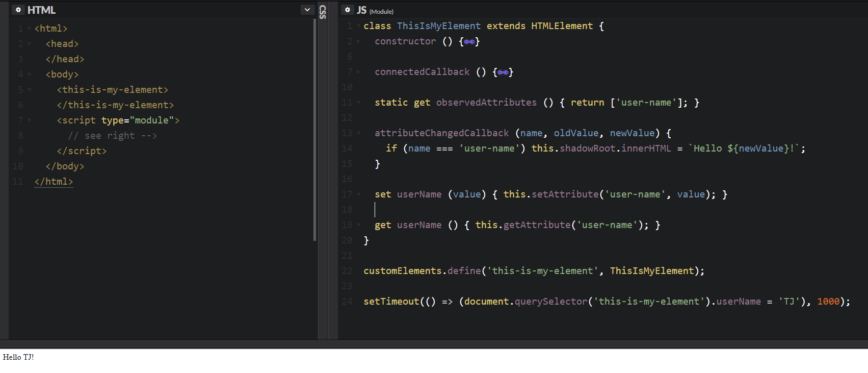The height and width of the screenshot is (373, 868).
Task: Collapse the this-is-my-element tag fold arrow
Action: [x=30, y=90]
